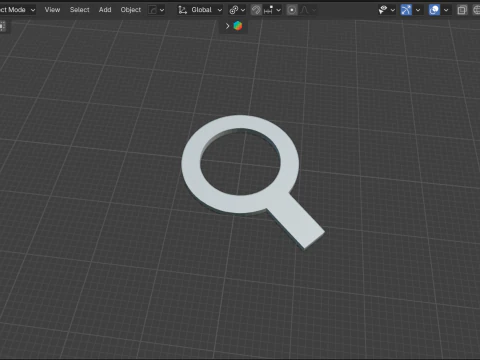Open the visibility and selectability filter dropdown
Viewport: 480px width, 360px height.
(387, 10)
